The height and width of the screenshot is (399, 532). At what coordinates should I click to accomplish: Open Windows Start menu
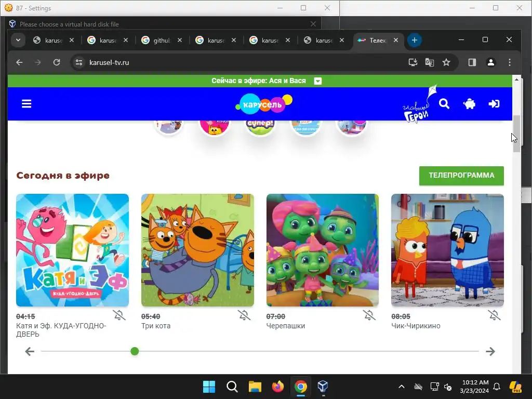[x=209, y=387]
